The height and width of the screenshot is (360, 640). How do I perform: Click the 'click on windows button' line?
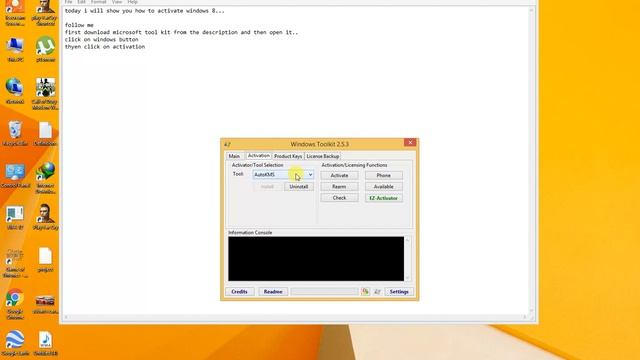(102, 40)
